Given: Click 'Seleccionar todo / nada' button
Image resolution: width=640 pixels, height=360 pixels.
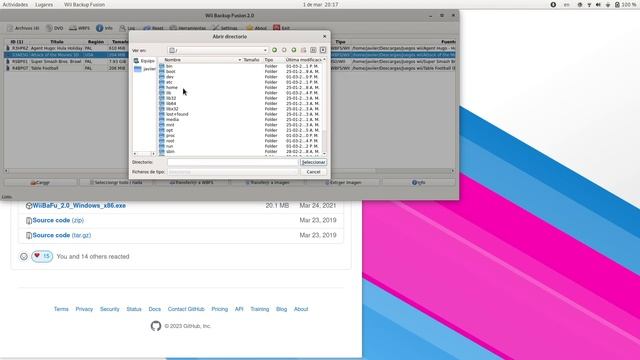Looking at the screenshot, I should pos(116,182).
